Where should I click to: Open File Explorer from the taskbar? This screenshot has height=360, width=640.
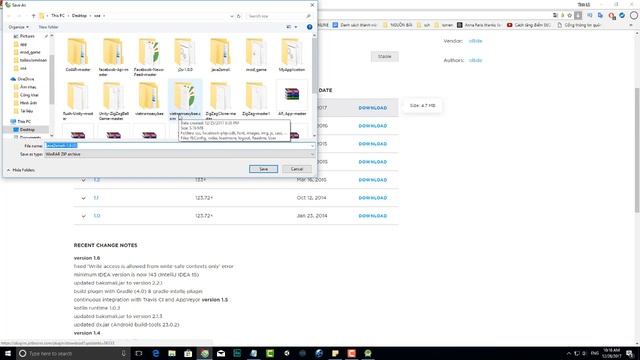172,353
